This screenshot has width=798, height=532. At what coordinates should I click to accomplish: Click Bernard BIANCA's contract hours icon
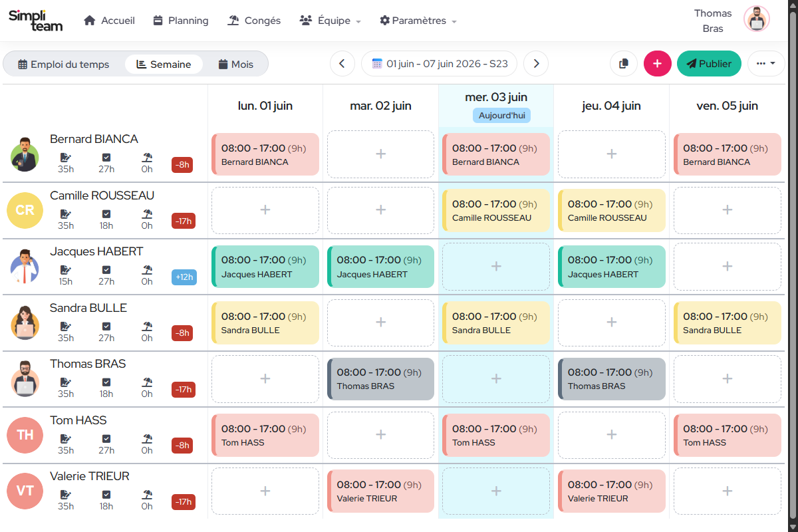coord(65,158)
